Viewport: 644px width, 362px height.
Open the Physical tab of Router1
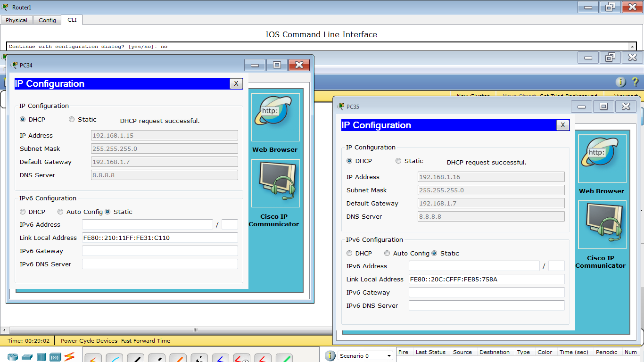tap(17, 20)
